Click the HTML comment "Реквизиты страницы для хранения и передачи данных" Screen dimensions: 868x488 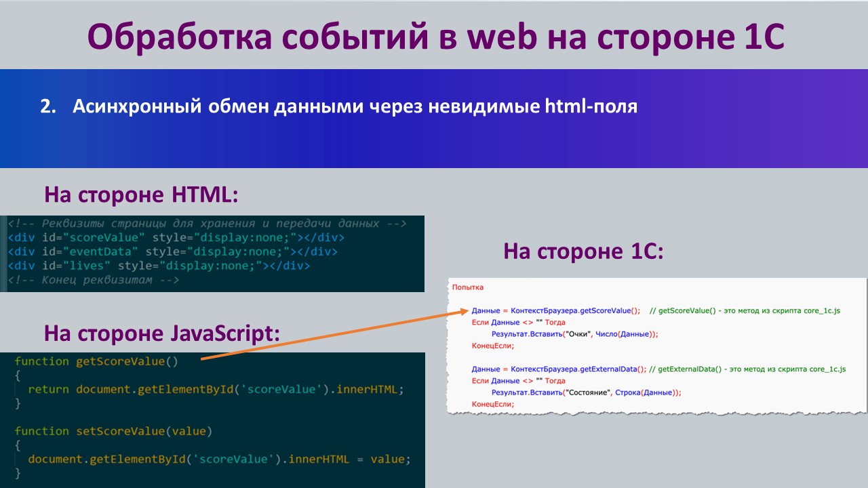[x=207, y=224]
